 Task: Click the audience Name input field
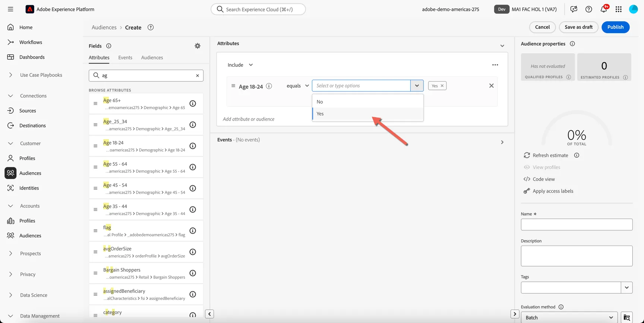[577, 224]
